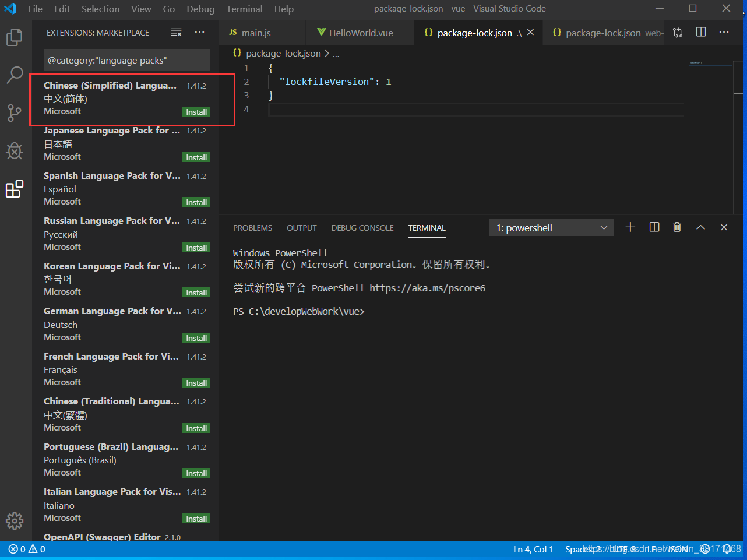Open the Source Control view
Image resolution: width=747 pixels, height=560 pixels.
pyautogui.click(x=15, y=112)
